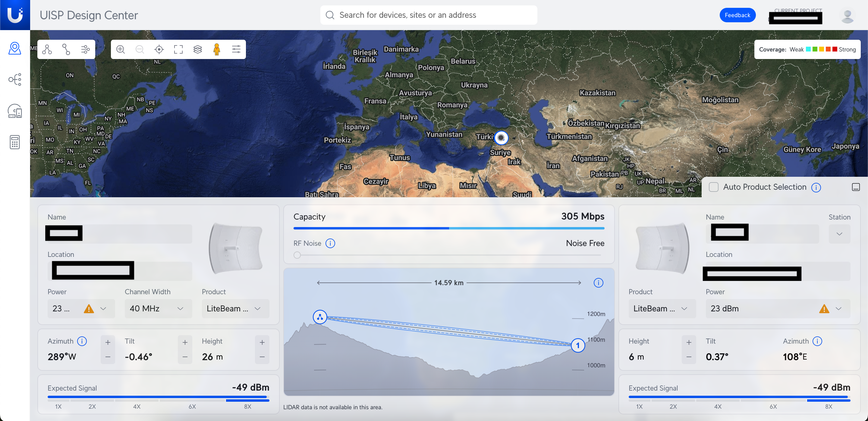Open the Current Project selector
Screen dimensions: 868x421
coord(796,16)
